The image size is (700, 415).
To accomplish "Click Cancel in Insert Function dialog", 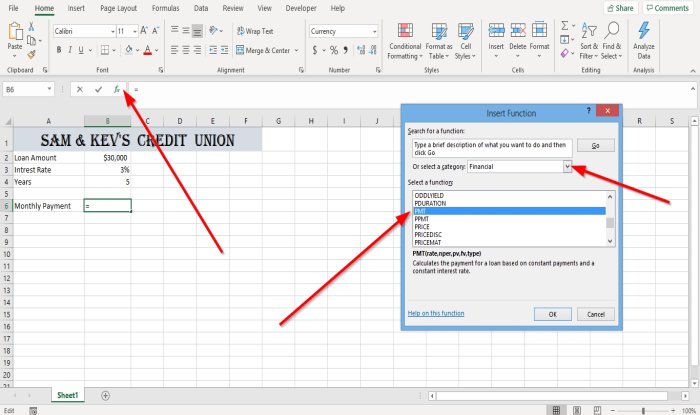I will coord(596,314).
